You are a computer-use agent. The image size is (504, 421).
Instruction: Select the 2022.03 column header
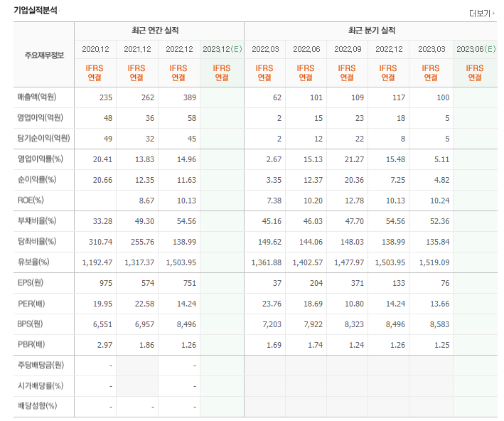point(265,49)
